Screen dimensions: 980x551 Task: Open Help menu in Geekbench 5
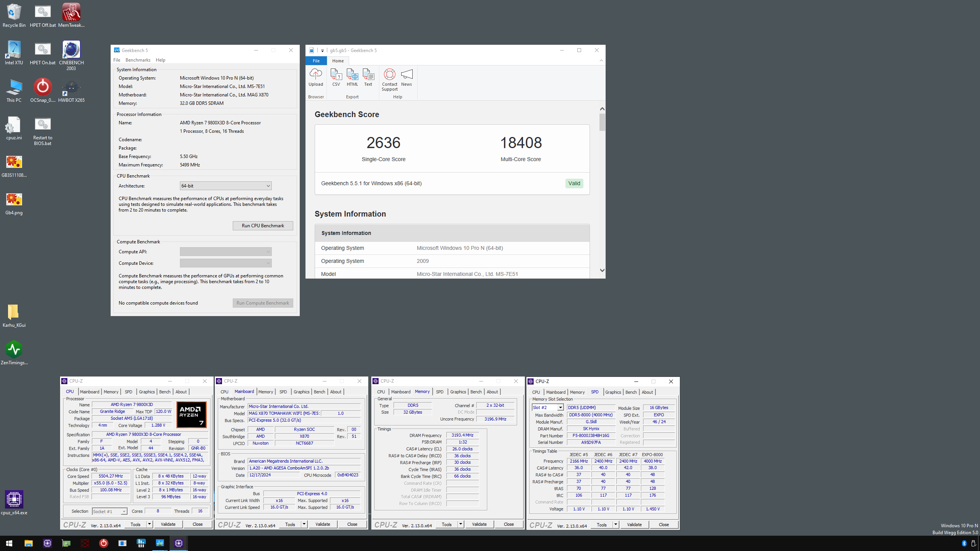(160, 60)
